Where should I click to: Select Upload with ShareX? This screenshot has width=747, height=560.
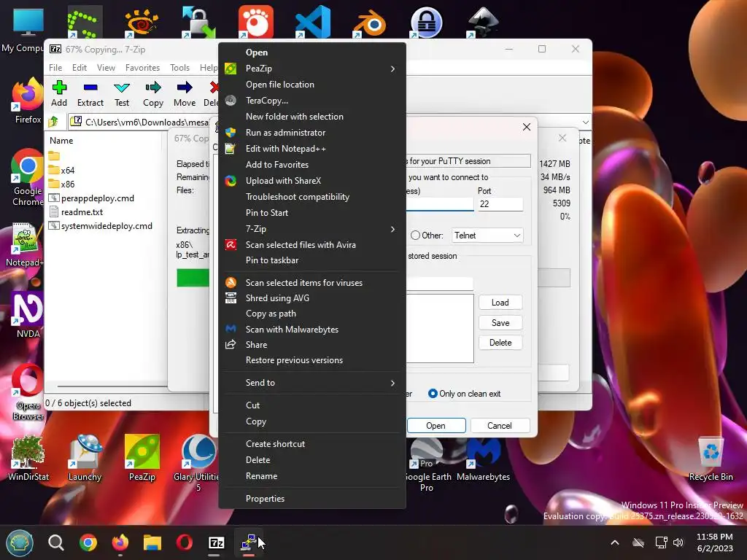312,181
